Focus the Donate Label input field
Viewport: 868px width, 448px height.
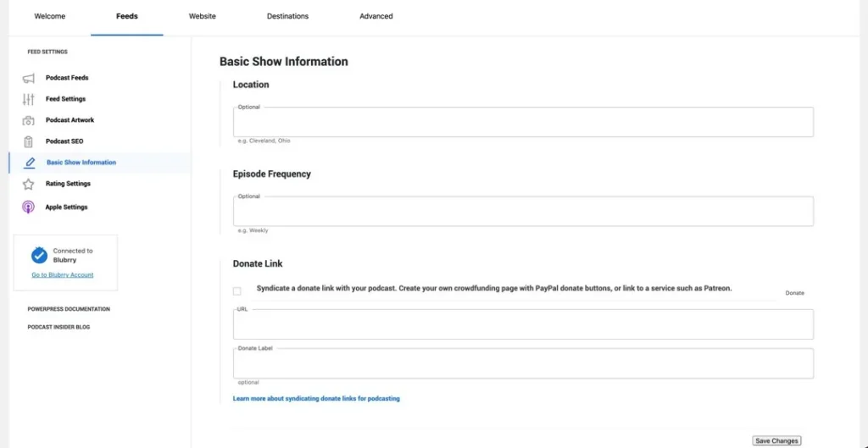point(523,363)
